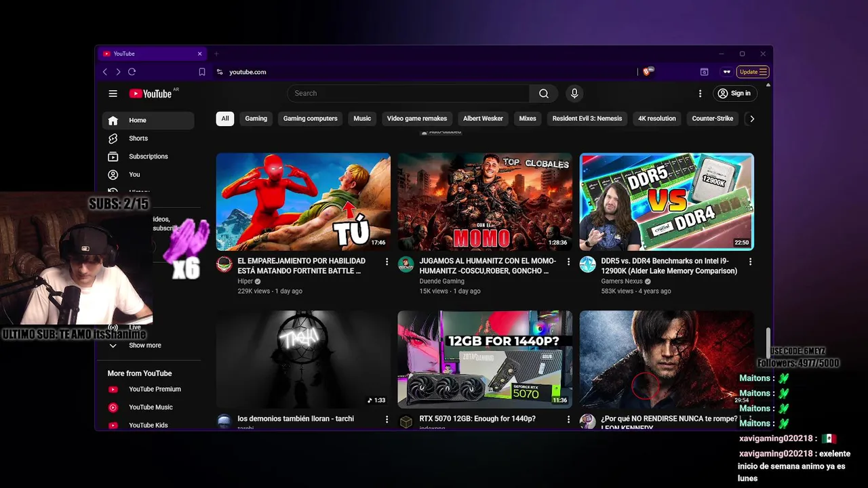The image size is (868, 488).
Task: Open title 'los demonios también lloran - tarchi'
Action: pos(296,419)
